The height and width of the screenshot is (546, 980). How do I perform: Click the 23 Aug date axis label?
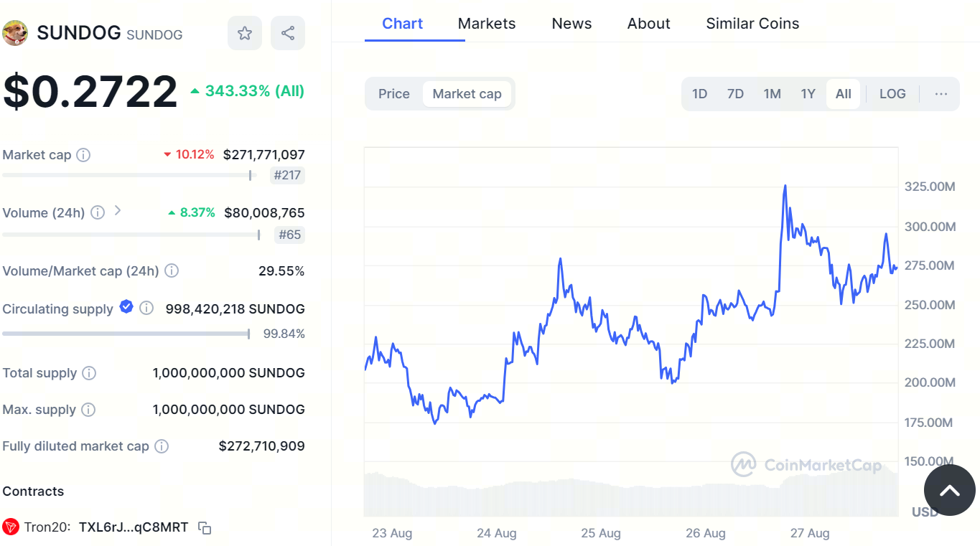coord(392,534)
